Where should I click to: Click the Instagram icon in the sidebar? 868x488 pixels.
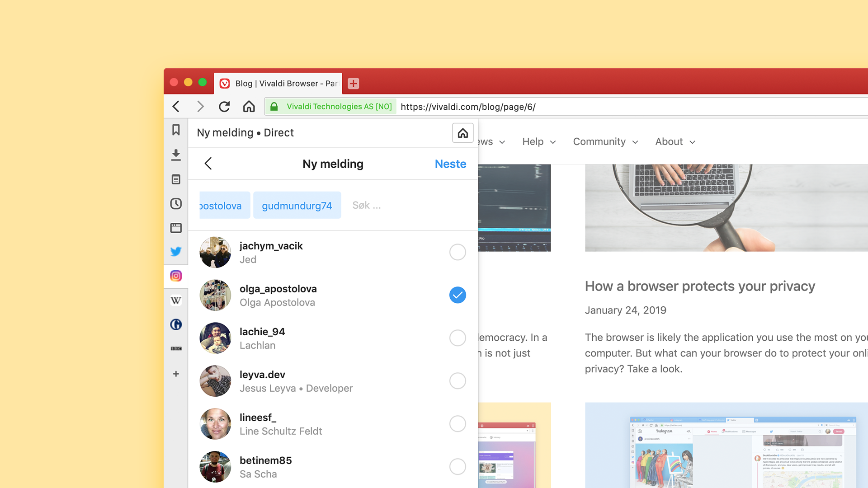click(x=176, y=276)
